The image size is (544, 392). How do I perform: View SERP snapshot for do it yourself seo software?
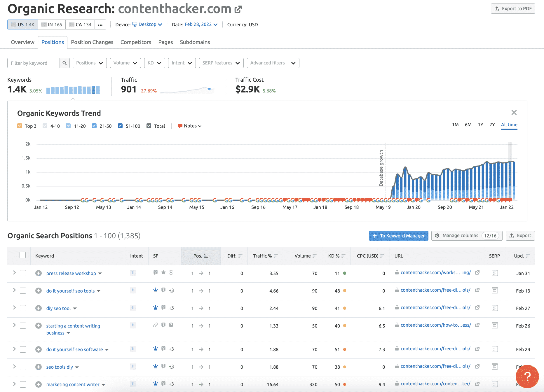click(x=495, y=349)
